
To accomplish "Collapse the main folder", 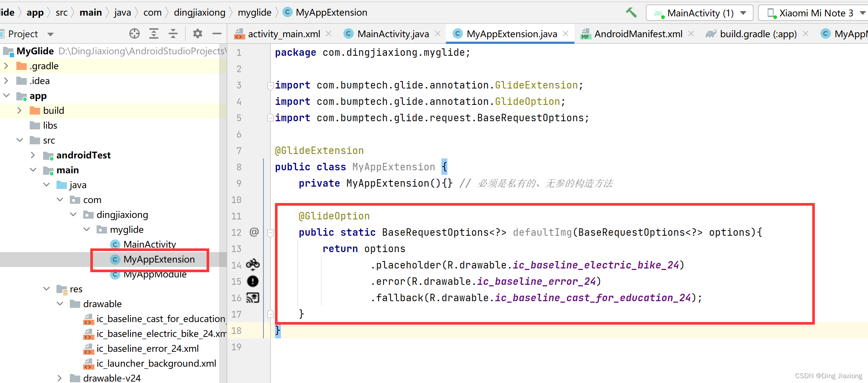I will [33, 170].
